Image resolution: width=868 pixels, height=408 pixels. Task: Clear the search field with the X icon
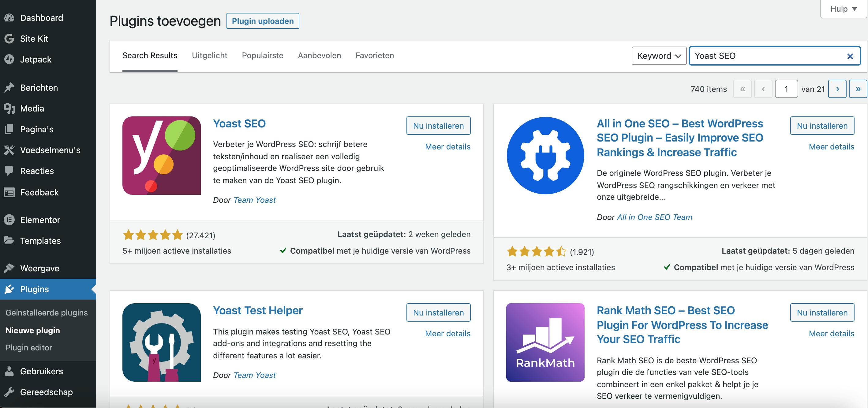(850, 56)
